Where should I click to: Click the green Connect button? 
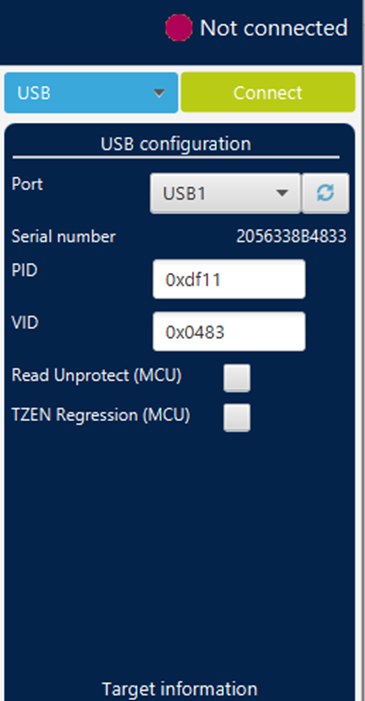click(268, 93)
